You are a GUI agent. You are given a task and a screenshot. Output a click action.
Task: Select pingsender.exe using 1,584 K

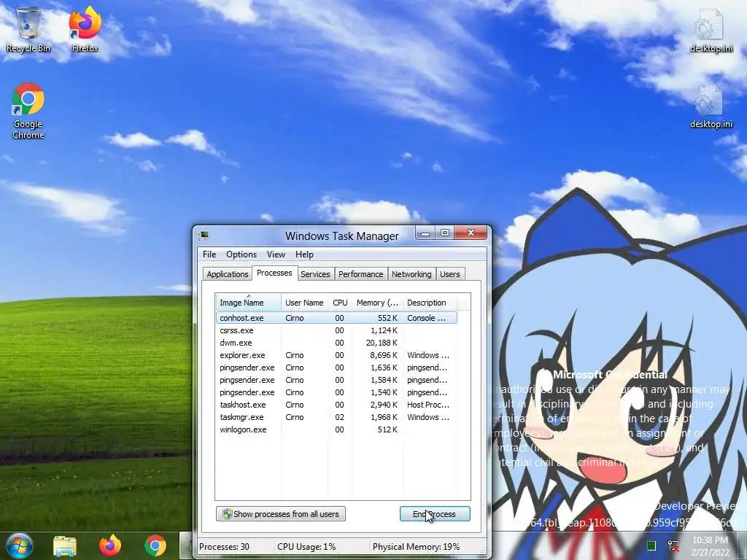coord(336,379)
